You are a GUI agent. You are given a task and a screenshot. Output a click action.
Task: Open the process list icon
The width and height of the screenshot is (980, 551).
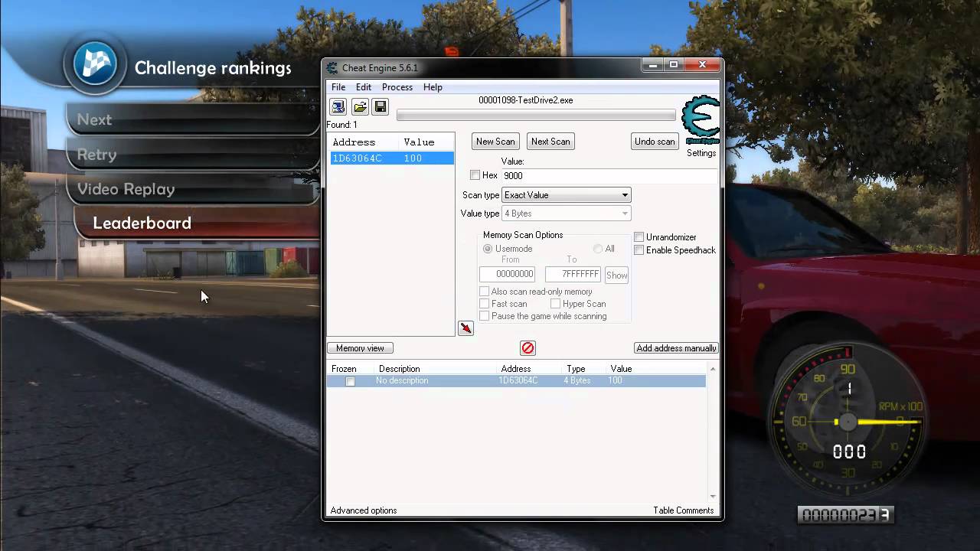tap(338, 106)
